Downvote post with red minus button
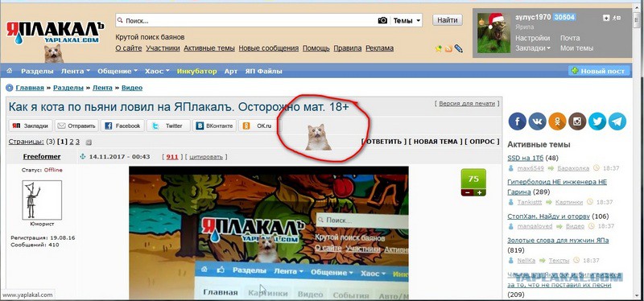Image resolution: width=644 pixels, height=301 pixels. (x=467, y=192)
